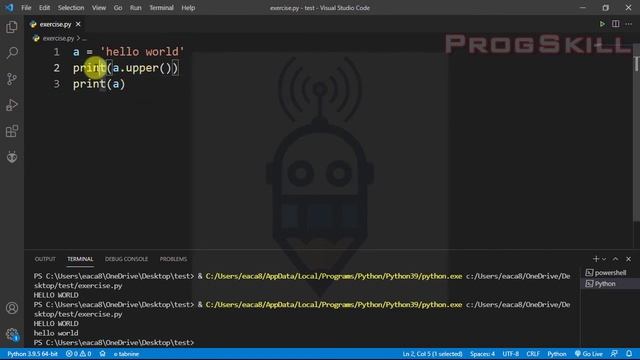
Task: Change file encoding UTF-8
Action: click(511, 354)
